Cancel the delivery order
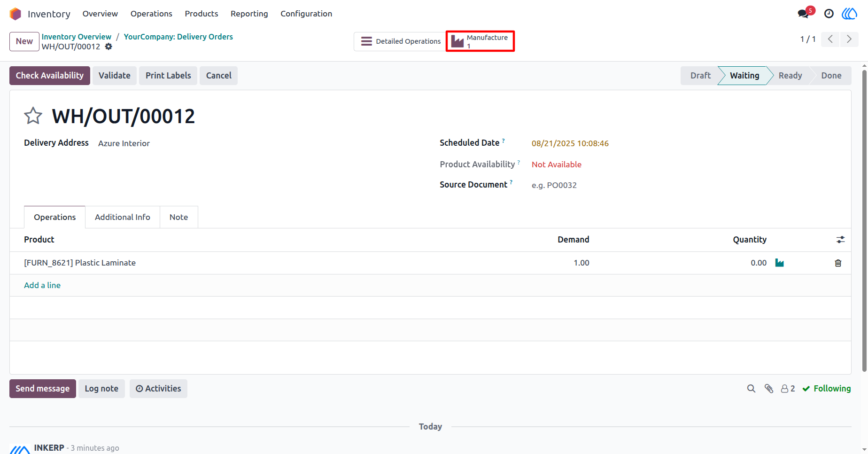Screen dimensions: 868x454 pos(219,76)
